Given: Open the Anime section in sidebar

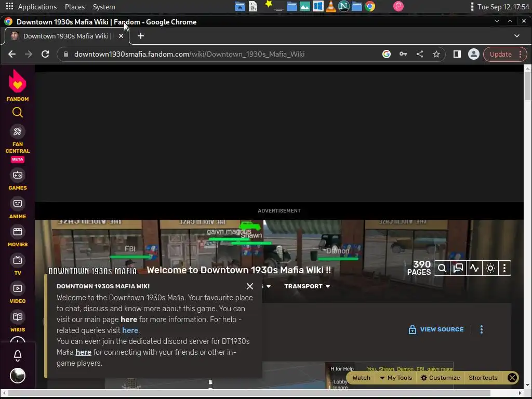Looking at the screenshot, I should [18, 208].
